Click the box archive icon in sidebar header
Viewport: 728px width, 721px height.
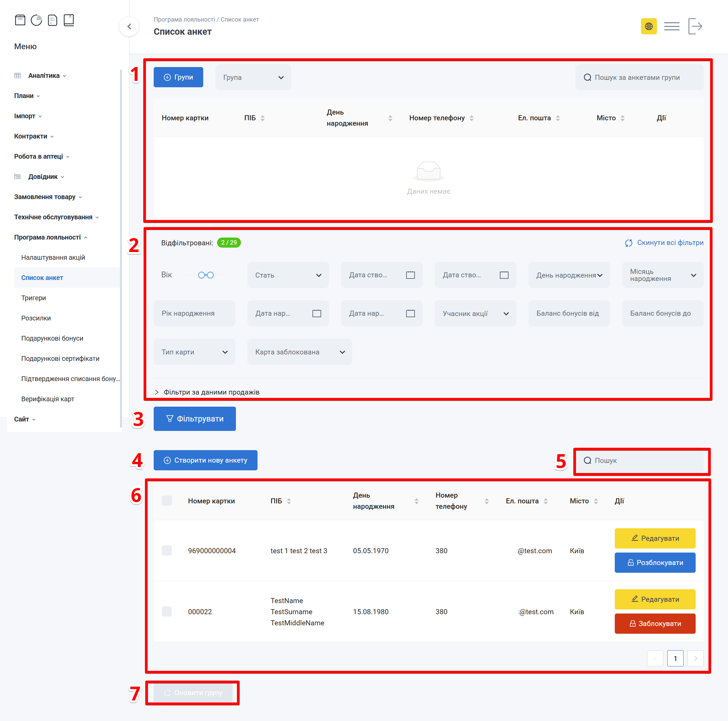click(x=20, y=20)
